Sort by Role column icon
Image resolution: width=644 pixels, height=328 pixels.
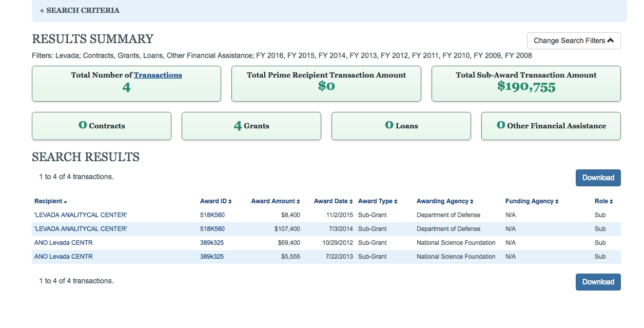[x=611, y=202]
